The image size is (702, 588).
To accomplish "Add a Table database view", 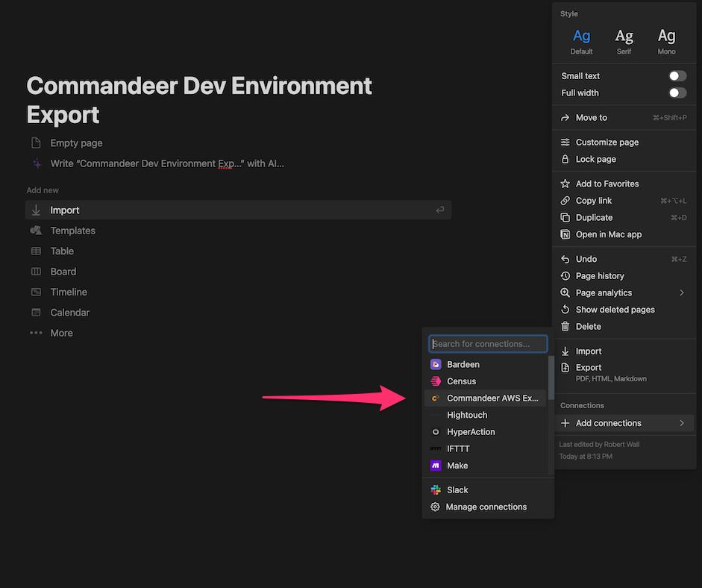I will 238,251.
